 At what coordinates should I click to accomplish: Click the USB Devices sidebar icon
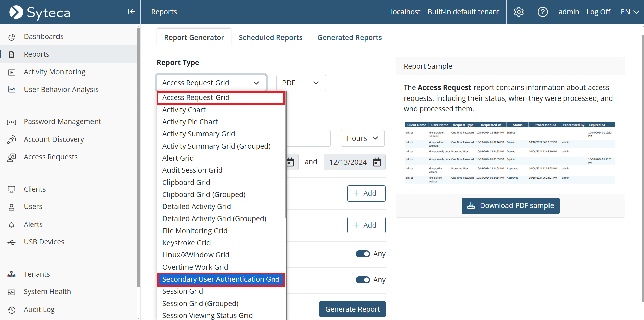coord(12,242)
